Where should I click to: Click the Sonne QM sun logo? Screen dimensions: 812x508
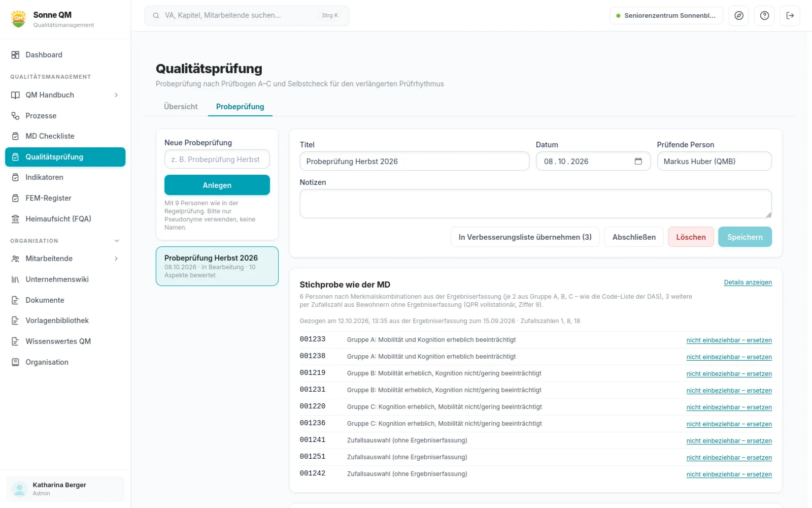19,19
